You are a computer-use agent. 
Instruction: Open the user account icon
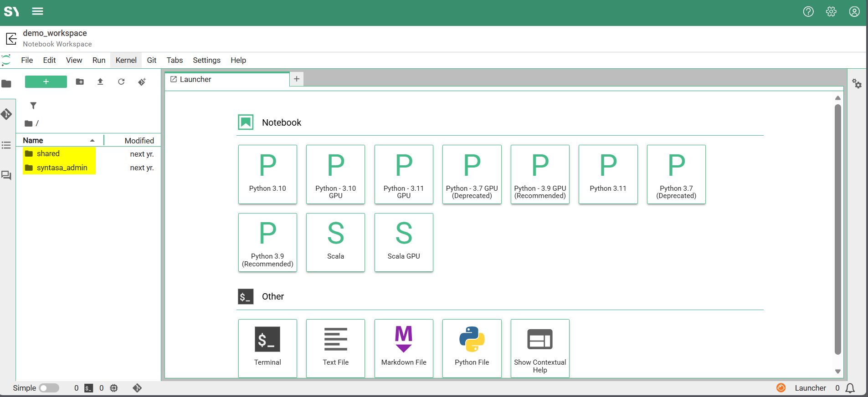(854, 12)
